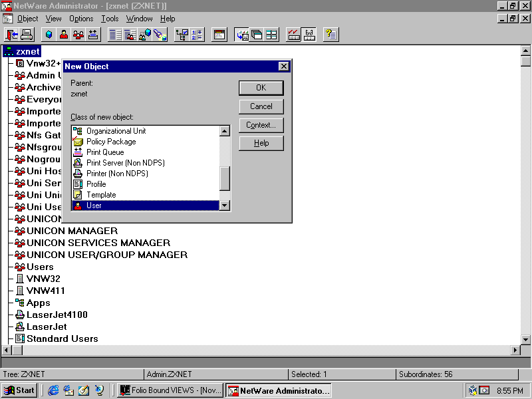Select Printer (Non NDPS) class
The width and height of the screenshot is (532, 399).
tap(146, 174)
